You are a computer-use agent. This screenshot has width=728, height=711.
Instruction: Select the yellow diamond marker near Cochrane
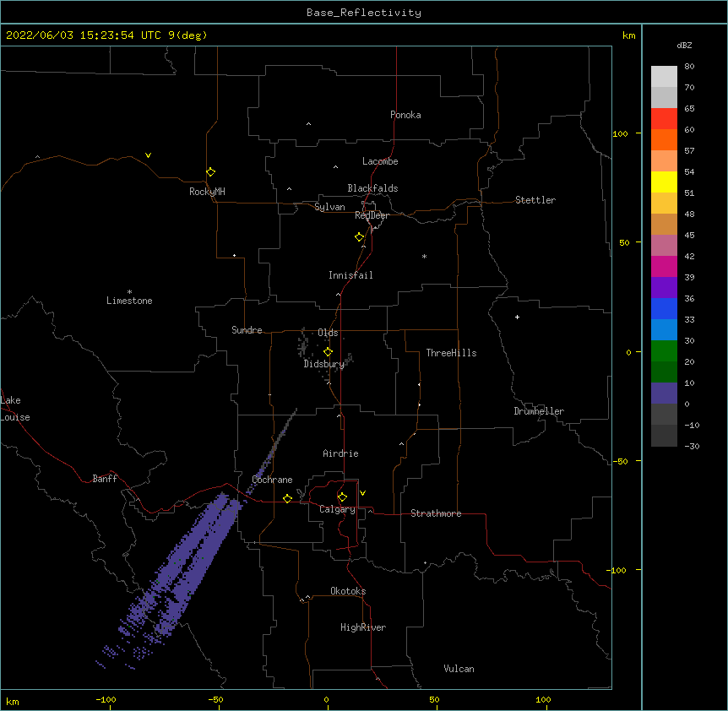287,498
